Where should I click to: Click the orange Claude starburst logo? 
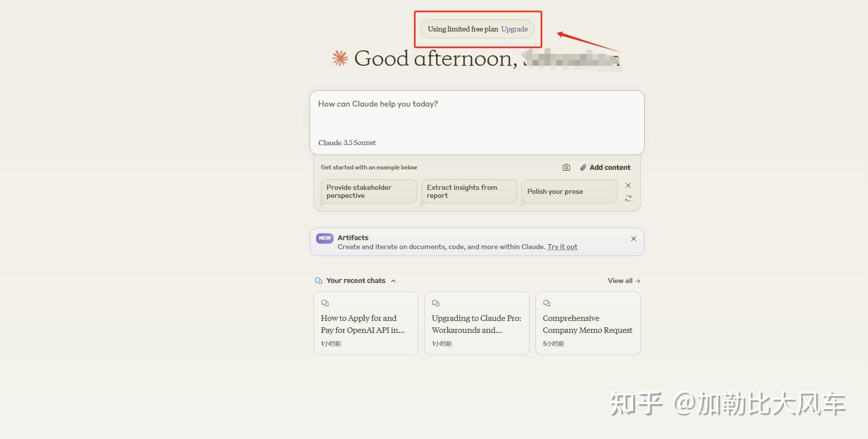(x=340, y=59)
